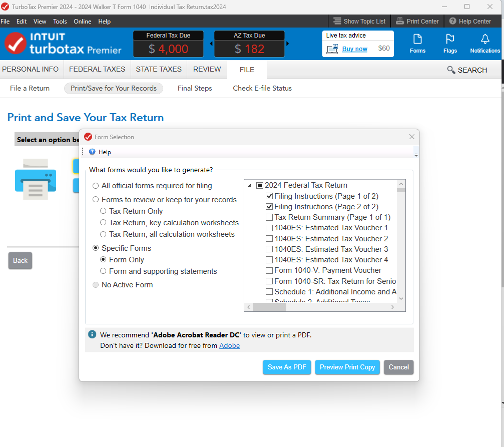The image size is (504, 447).
Task: Open Help Center question icon
Action: (x=452, y=21)
